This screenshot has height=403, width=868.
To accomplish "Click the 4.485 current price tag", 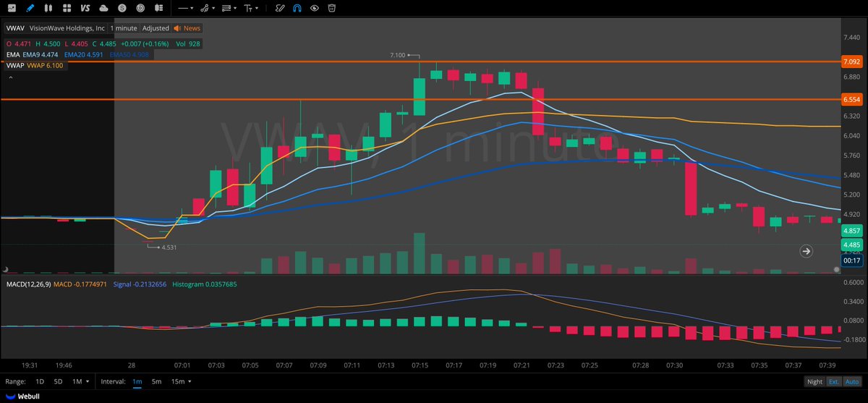I will 851,245.
